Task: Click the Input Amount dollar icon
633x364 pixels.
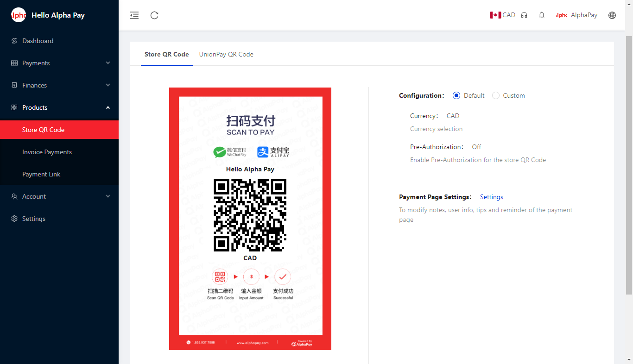Action: (x=251, y=277)
